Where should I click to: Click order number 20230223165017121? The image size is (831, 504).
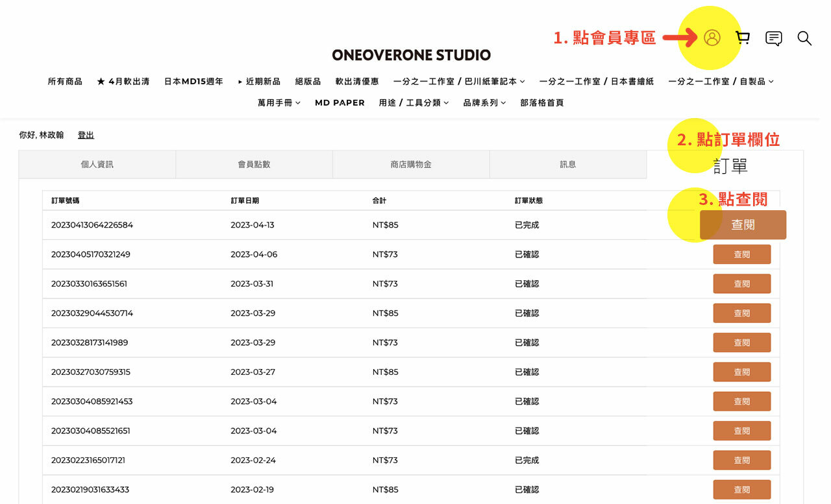click(x=88, y=460)
